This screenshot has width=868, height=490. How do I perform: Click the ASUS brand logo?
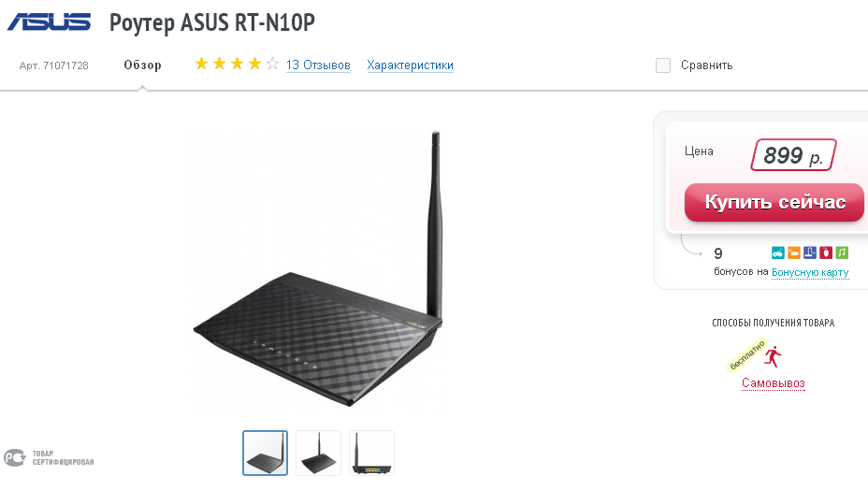(49, 22)
